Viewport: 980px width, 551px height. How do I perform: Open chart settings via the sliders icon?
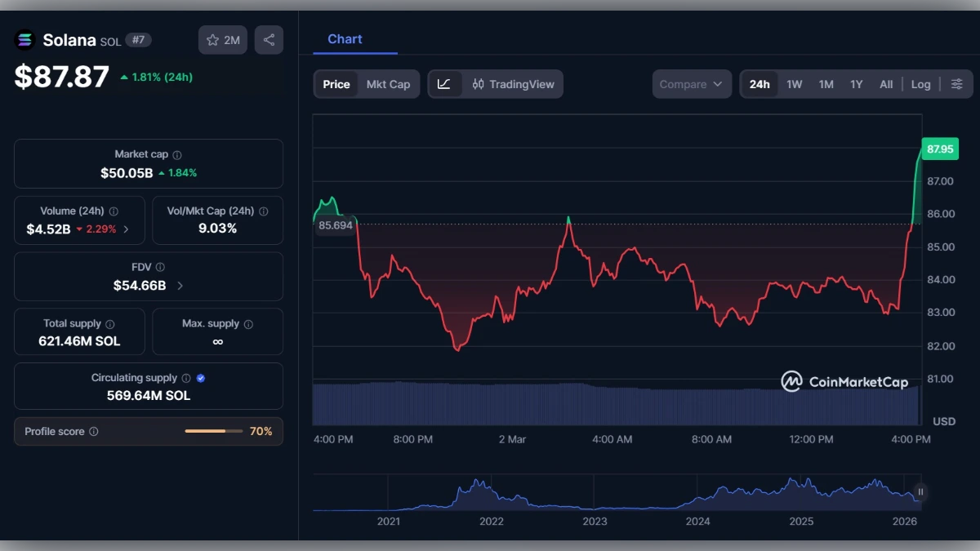(x=957, y=83)
